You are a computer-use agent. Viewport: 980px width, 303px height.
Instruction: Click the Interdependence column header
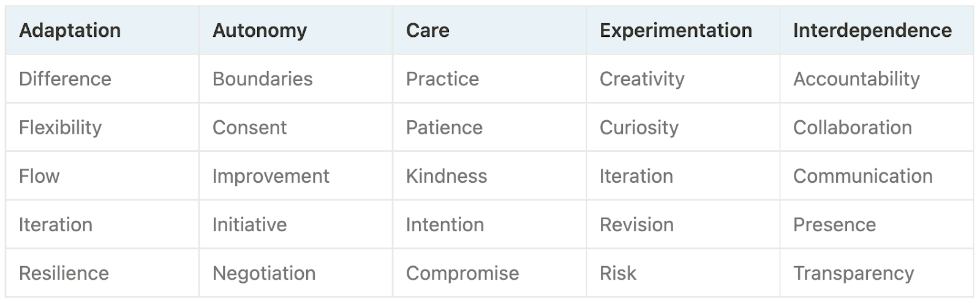pyautogui.click(x=876, y=30)
